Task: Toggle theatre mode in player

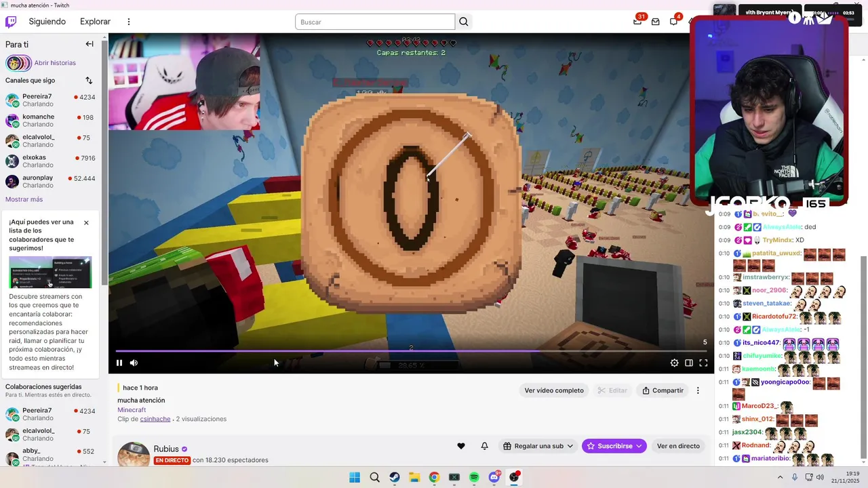Action: [x=689, y=363]
